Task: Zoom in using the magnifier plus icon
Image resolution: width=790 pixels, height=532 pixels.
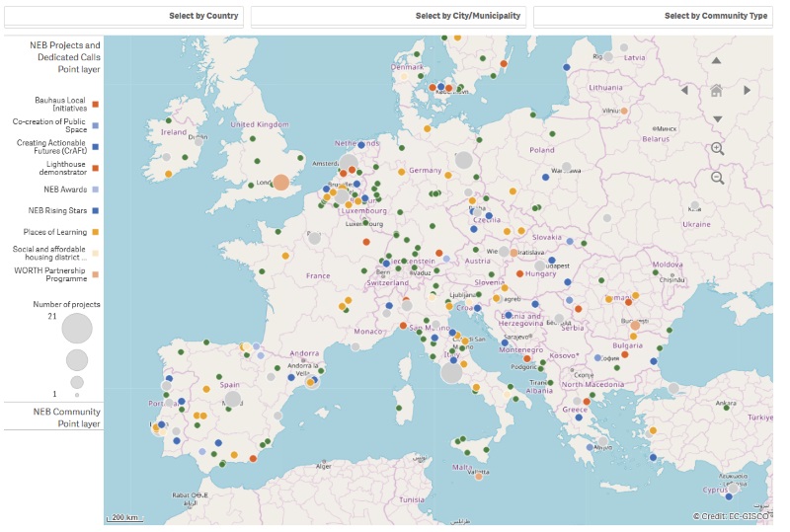Action: [x=718, y=149]
